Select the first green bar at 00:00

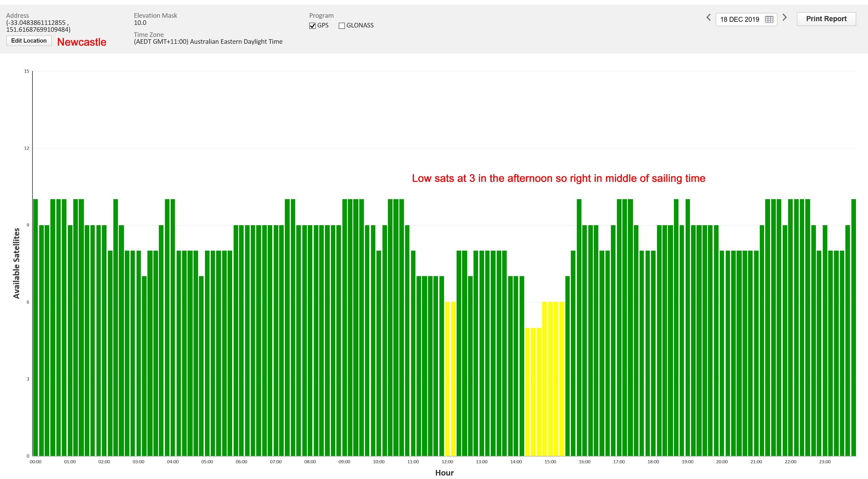tap(35, 327)
